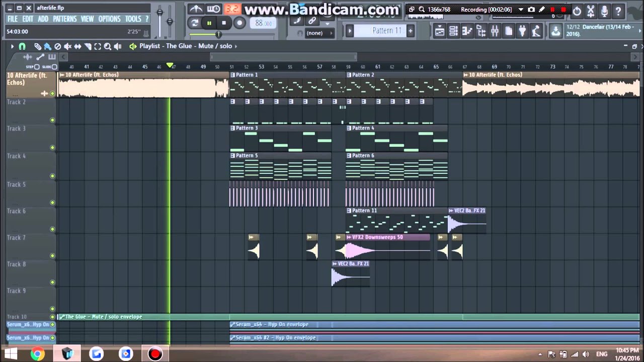Image resolution: width=644 pixels, height=362 pixels.
Task: Open the PATTERNS menu
Action: tap(64, 19)
